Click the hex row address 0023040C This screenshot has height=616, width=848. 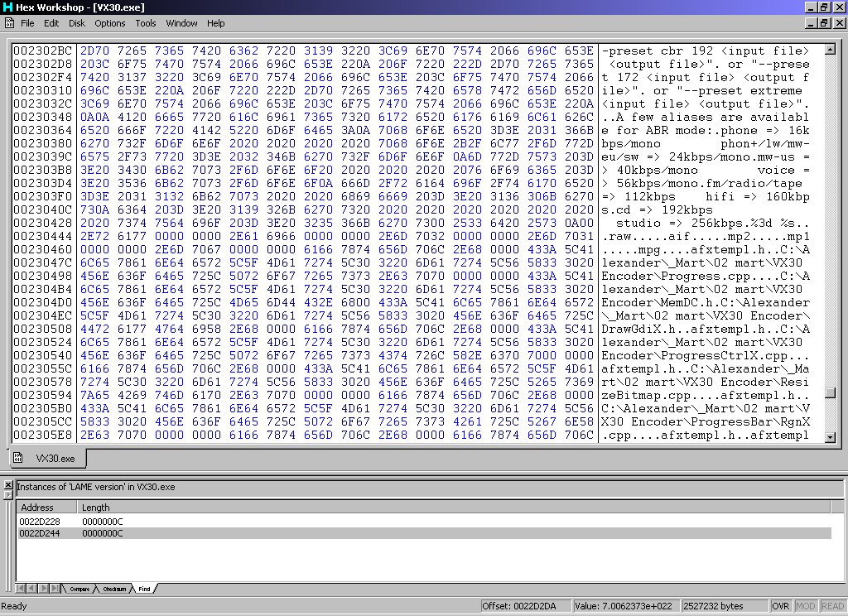(43, 209)
